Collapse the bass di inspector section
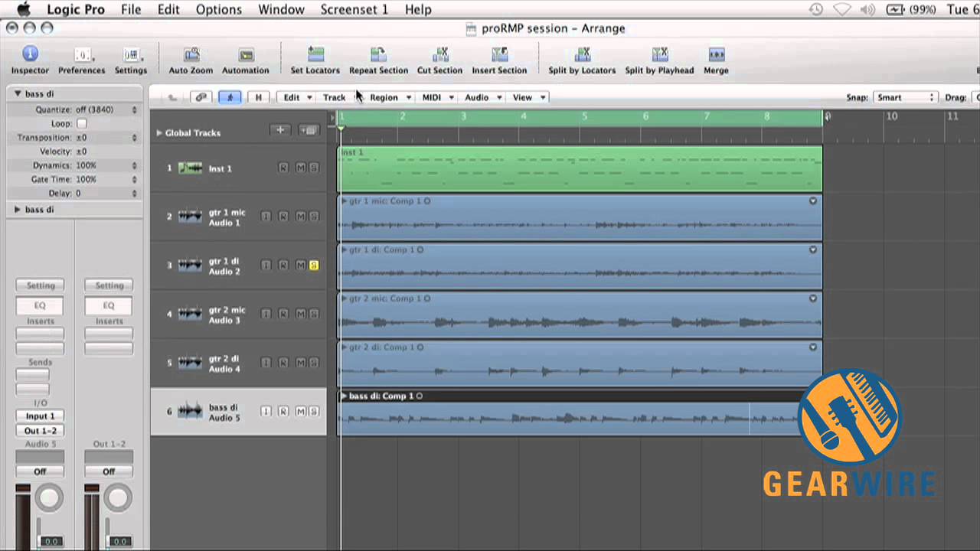The width and height of the screenshot is (980, 551). [17, 93]
